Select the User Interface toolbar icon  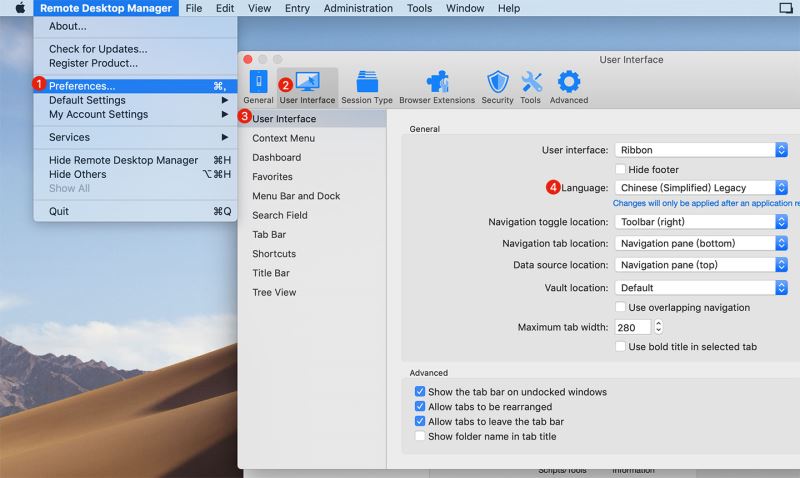pyautogui.click(x=307, y=87)
